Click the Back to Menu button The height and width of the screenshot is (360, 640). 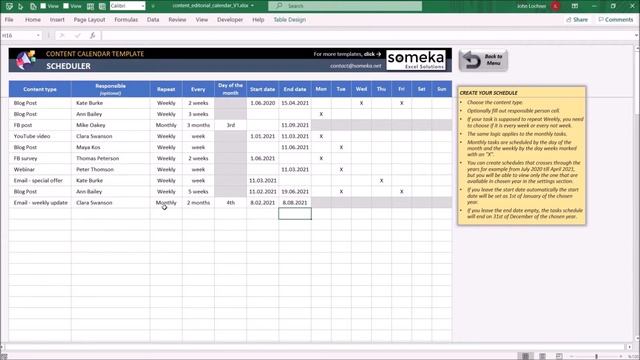[x=483, y=60]
